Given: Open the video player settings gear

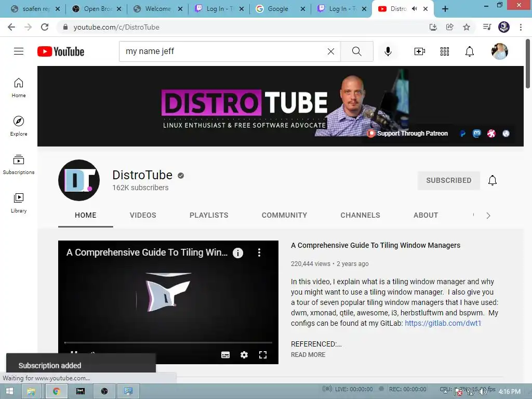Looking at the screenshot, I should point(244,354).
